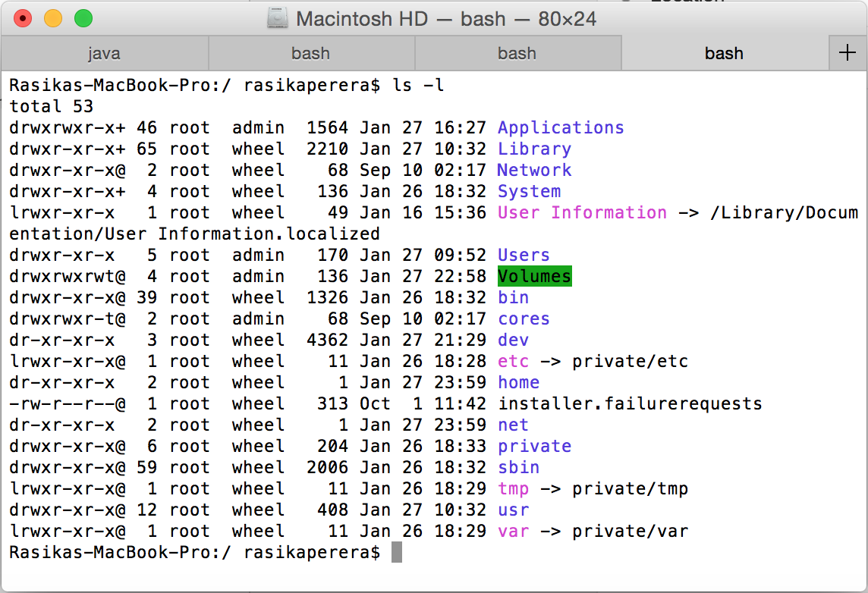Click the 'ls -l' command text
The image size is (868, 593).
coord(418,85)
